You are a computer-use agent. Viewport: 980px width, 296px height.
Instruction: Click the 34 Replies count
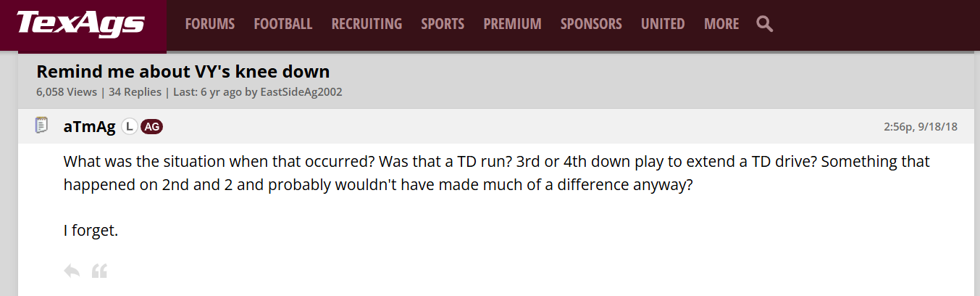tap(135, 92)
